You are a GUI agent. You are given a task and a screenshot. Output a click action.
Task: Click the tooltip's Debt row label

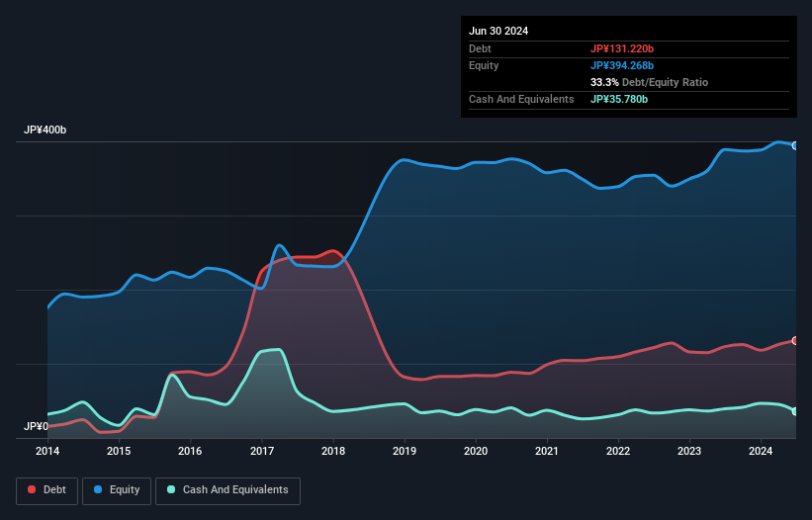[480, 48]
